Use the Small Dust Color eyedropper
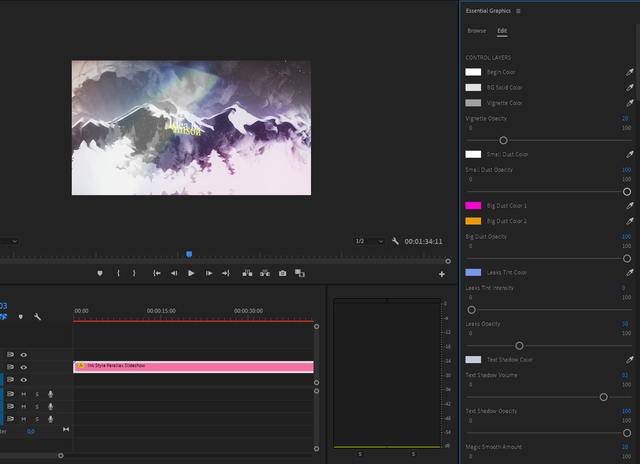Image resolution: width=640 pixels, height=464 pixels. tap(630, 154)
